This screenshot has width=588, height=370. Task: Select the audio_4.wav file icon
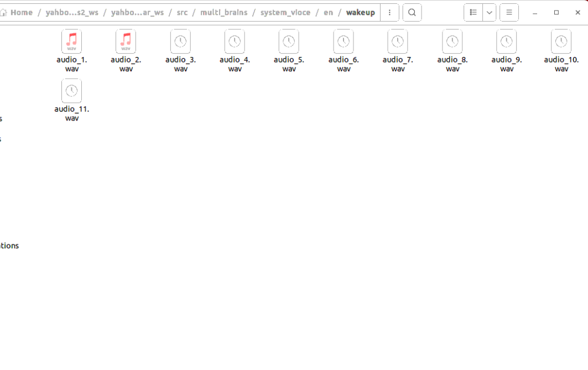click(235, 41)
